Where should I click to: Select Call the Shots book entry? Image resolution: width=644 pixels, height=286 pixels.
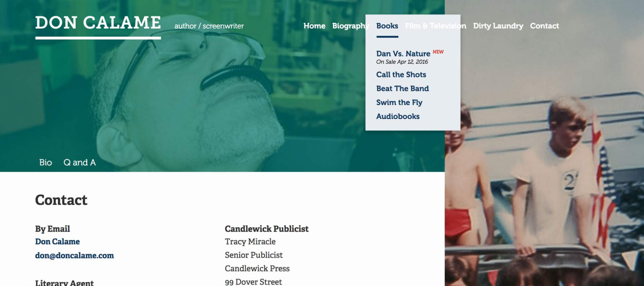pos(401,74)
